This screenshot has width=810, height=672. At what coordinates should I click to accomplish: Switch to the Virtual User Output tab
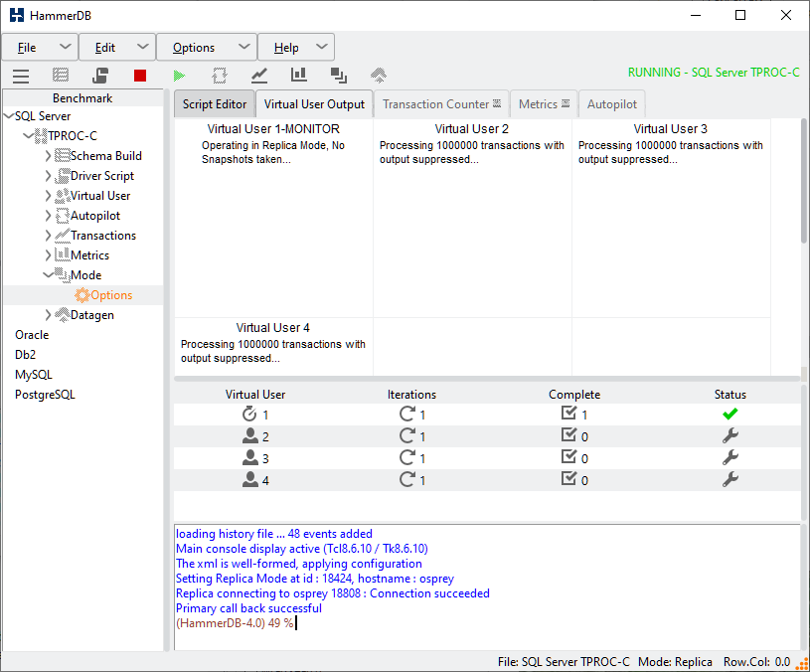tap(314, 104)
